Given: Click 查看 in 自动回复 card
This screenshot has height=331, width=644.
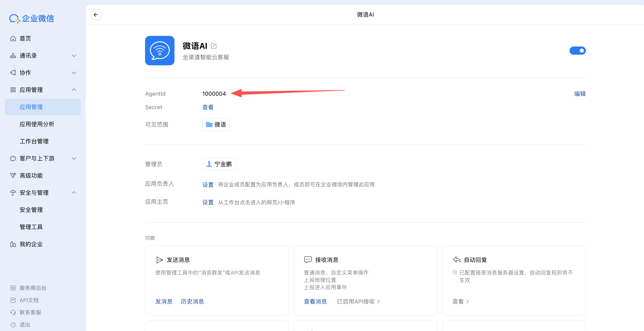Looking at the screenshot, I should coord(458,301).
